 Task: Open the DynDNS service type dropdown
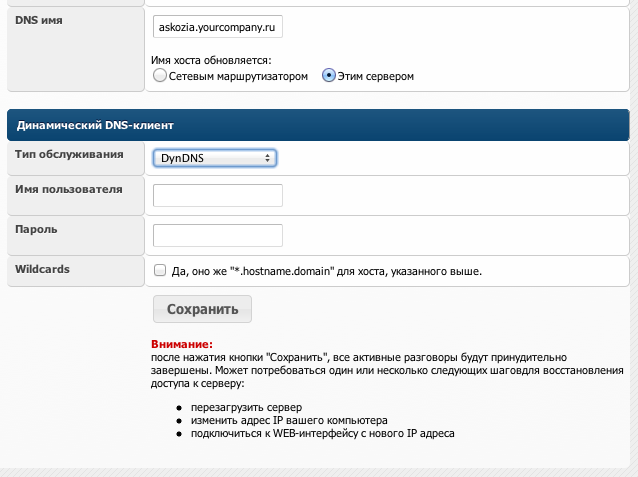[x=215, y=158]
